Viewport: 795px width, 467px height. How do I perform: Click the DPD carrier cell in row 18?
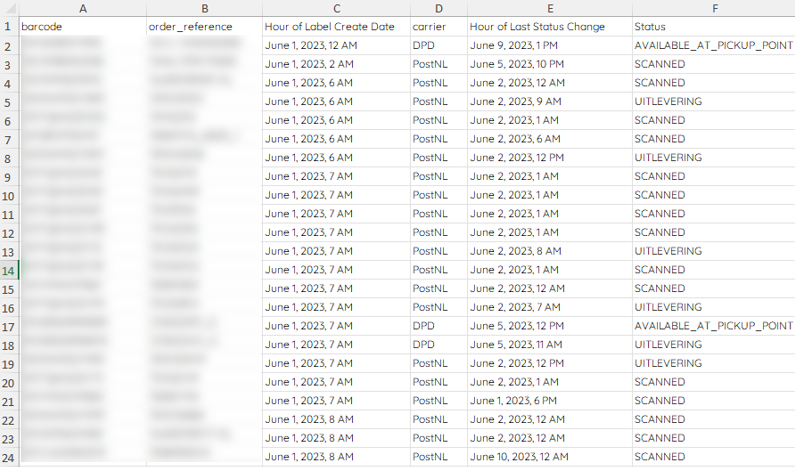(439, 344)
